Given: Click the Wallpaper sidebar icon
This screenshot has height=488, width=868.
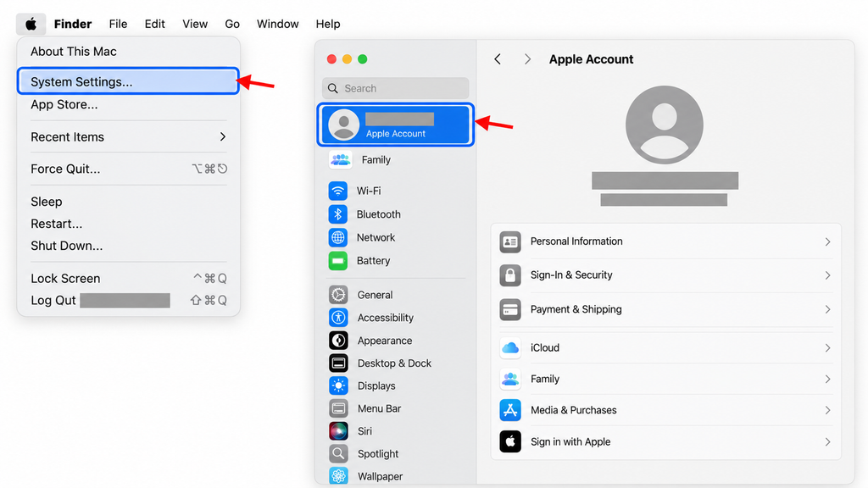Looking at the screenshot, I should [338, 476].
